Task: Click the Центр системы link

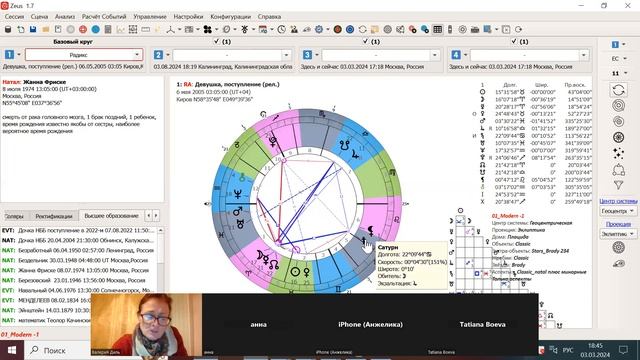Action: (618, 201)
